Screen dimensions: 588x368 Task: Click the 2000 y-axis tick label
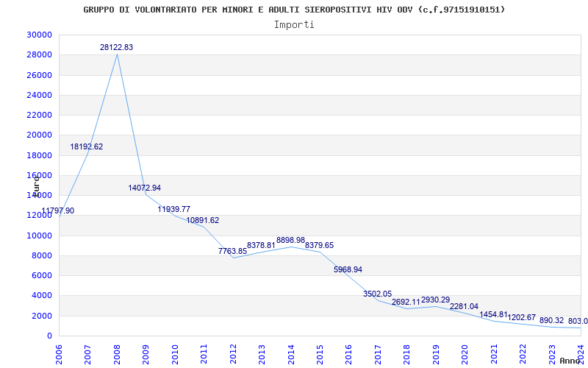tap(41, 316)
